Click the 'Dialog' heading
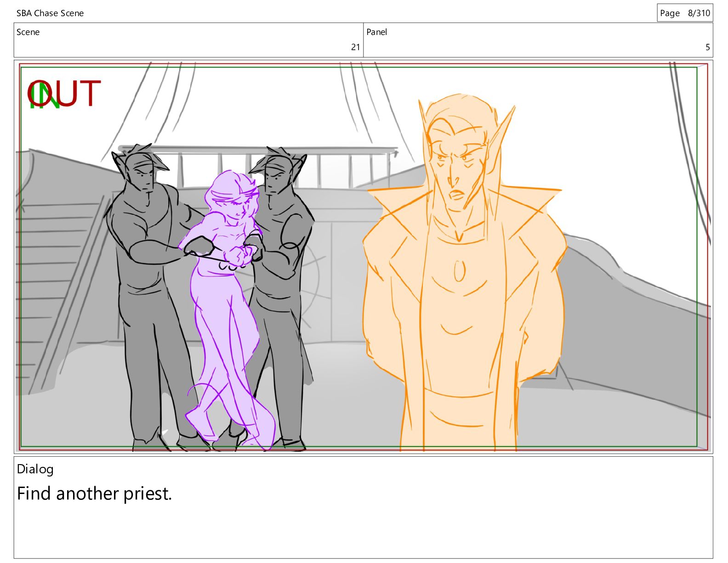The width and height of the screenshot is (728, 563). 35,469
